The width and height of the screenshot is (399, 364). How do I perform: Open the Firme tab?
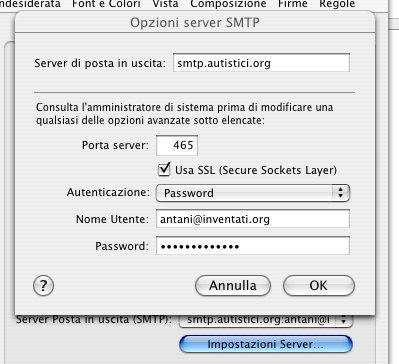pos(293,4)
